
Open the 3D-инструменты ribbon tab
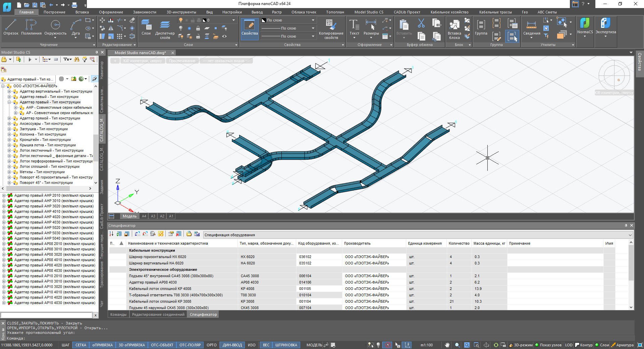181,12
